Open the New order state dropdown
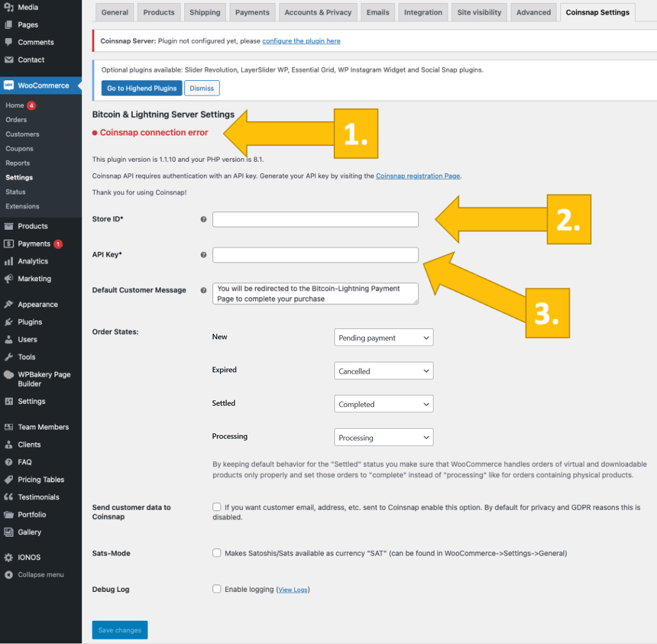Viewport: 657px width, 644px height. pos(384,338)
